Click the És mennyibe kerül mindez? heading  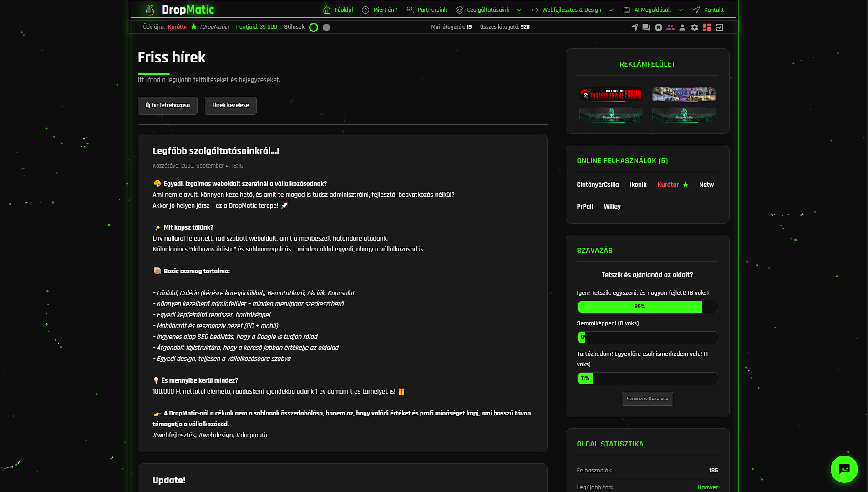[x=199, y=380]
